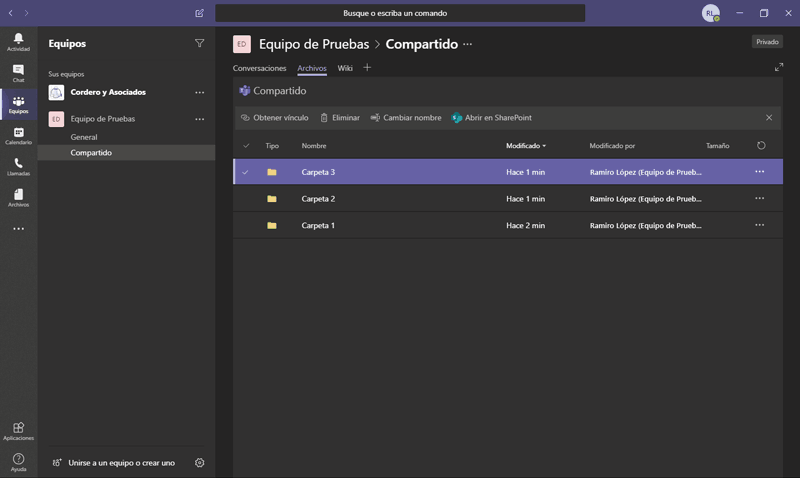Click the new chat compose icon
Image resolution: width=800 pixels, height=478 pixels.
click(x=199, y=13)
